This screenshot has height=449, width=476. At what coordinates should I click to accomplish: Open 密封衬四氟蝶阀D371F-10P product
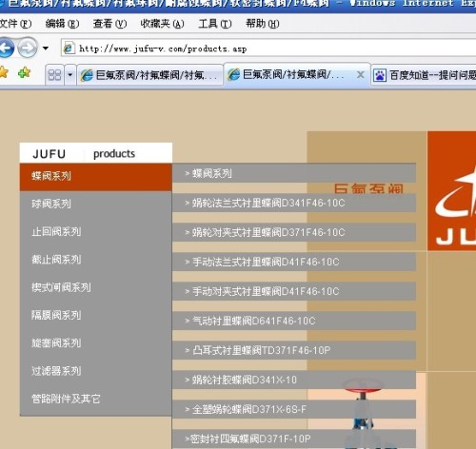click(294, 439)
